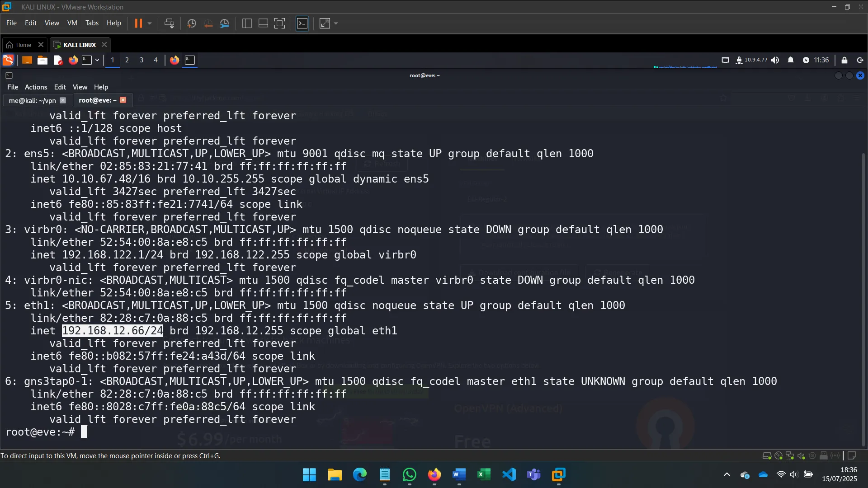Viewport: 868px width, 488px height.
Task: Open the Kali applications menu dragon icon
Action: point(8,60)
